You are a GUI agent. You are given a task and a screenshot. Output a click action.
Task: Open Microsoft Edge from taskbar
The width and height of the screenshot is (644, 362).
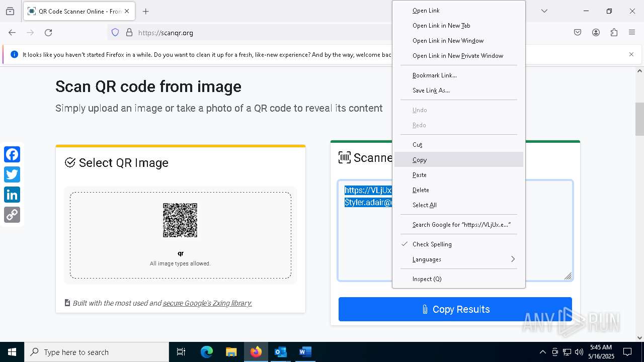[207, 352]
